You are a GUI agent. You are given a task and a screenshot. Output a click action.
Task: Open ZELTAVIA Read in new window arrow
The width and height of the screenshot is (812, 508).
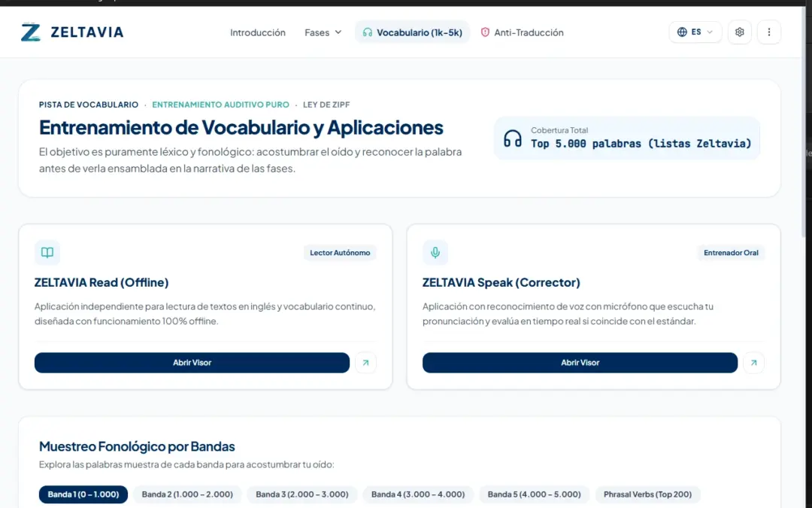click(365, 363)
